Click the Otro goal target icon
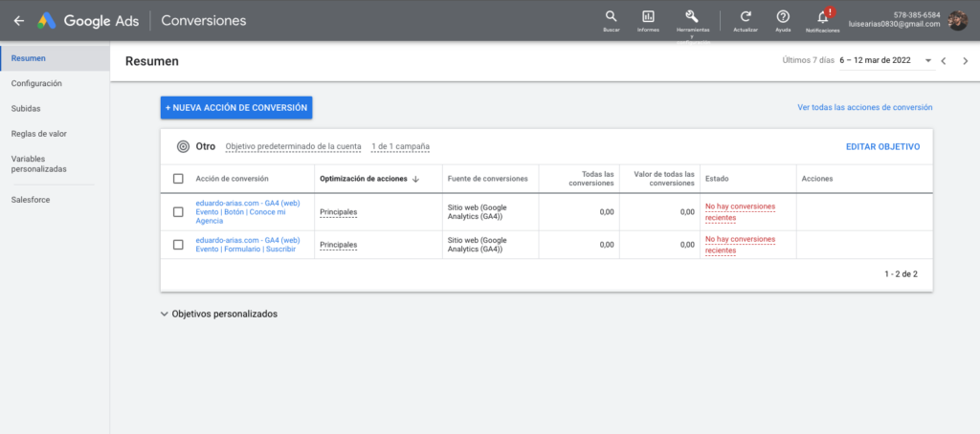 tap(183, 147)
